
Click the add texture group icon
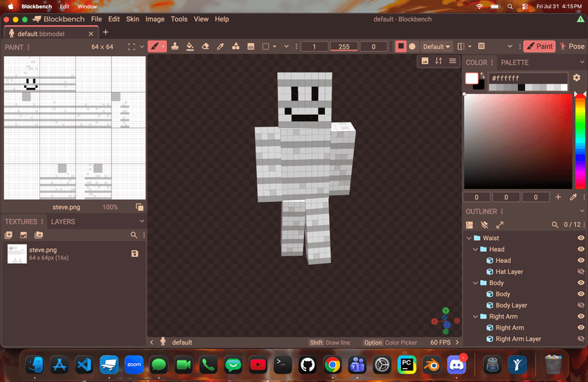39,235
